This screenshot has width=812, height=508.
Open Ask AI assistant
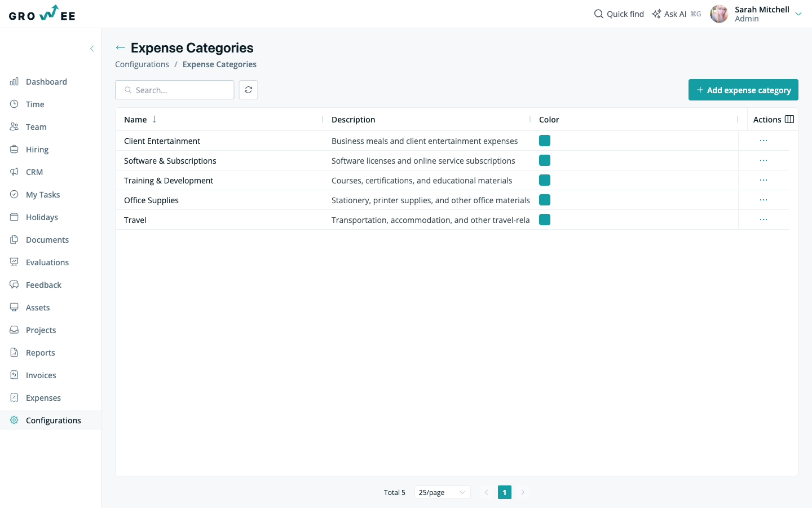click(676, 14)
